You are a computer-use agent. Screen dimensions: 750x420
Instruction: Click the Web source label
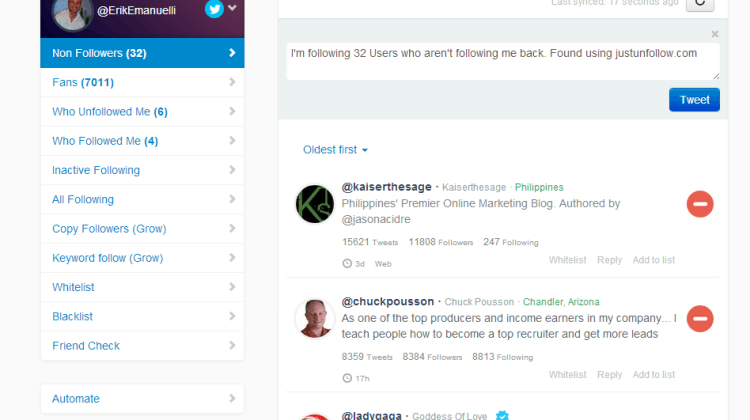383,264
